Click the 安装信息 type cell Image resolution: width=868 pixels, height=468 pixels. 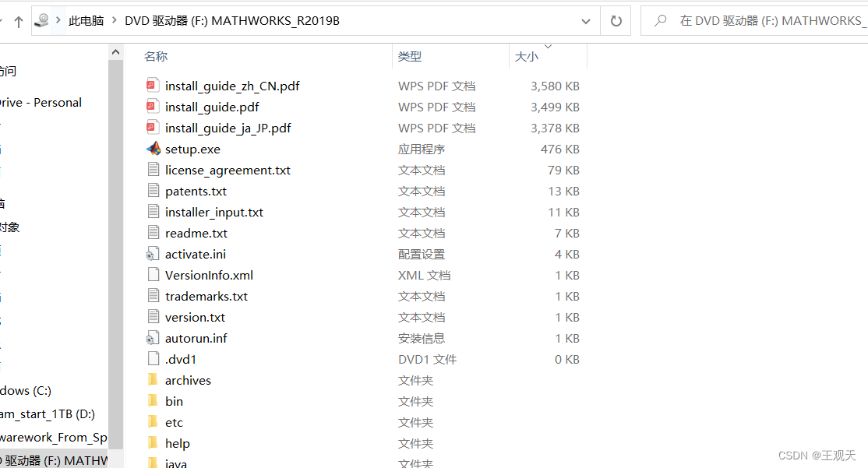pyautogui.click(x=422, y=339)
